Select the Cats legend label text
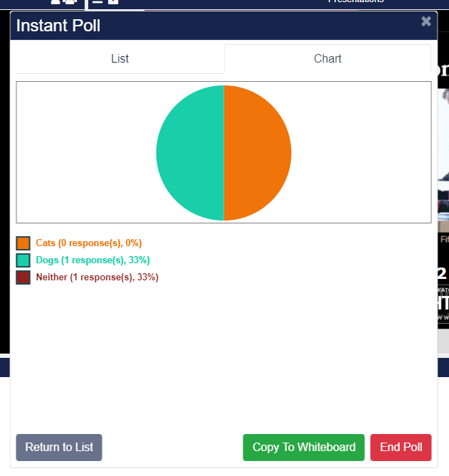 pyautogui.click(x=89, y=243)
